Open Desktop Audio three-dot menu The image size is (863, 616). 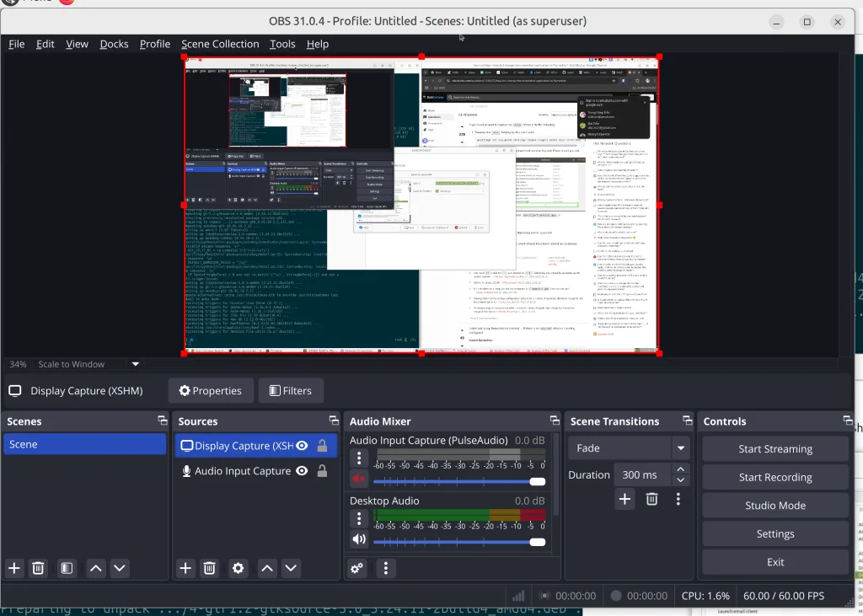click(359, 518)
